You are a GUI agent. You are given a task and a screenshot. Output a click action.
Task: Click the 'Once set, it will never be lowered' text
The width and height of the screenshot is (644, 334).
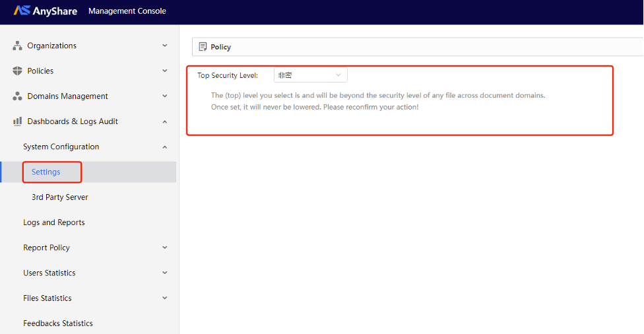(315, 107)
